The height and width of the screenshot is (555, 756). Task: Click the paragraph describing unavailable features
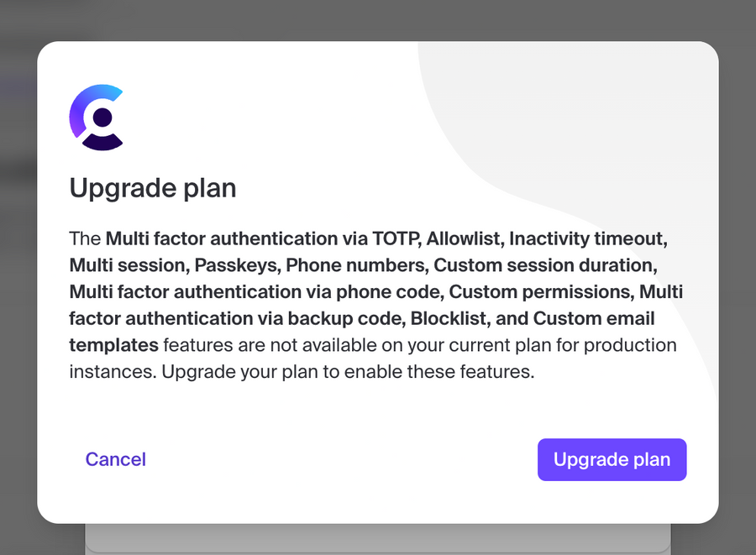[376, 305]
